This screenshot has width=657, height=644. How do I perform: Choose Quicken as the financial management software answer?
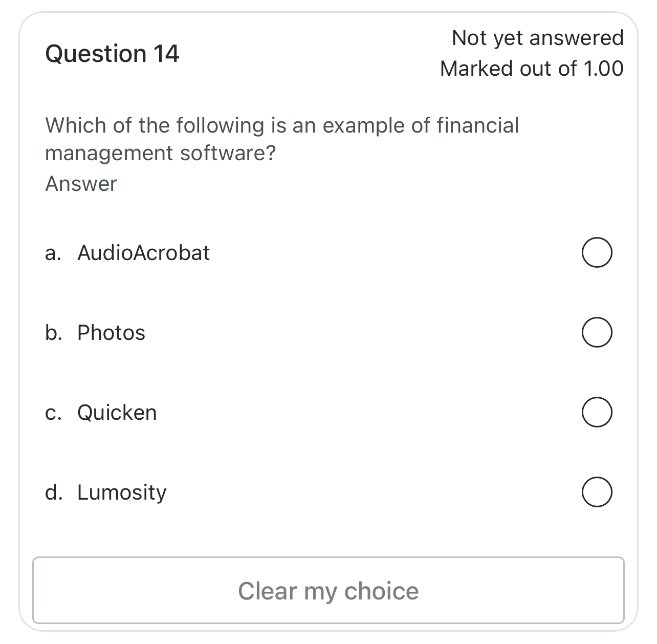pyautogui.click(x=597, y=412)
